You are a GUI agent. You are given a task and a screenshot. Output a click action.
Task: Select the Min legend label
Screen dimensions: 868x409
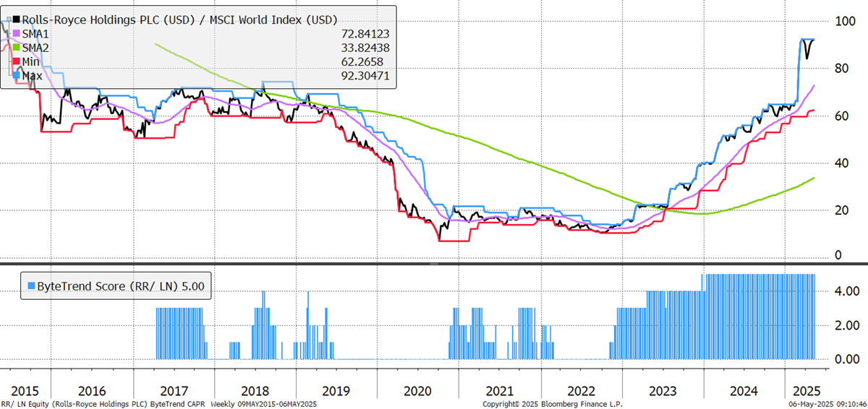coord(32,61)
